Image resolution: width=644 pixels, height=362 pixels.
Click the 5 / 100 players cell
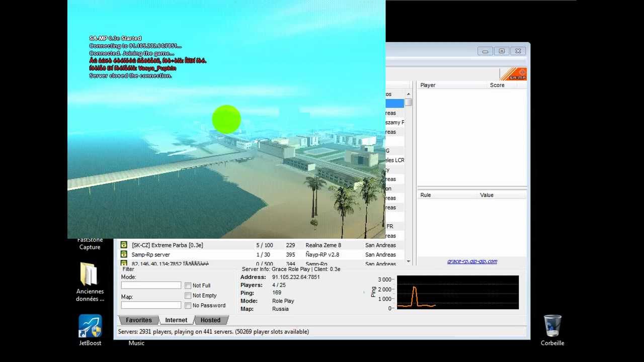[x=265, y=245]
